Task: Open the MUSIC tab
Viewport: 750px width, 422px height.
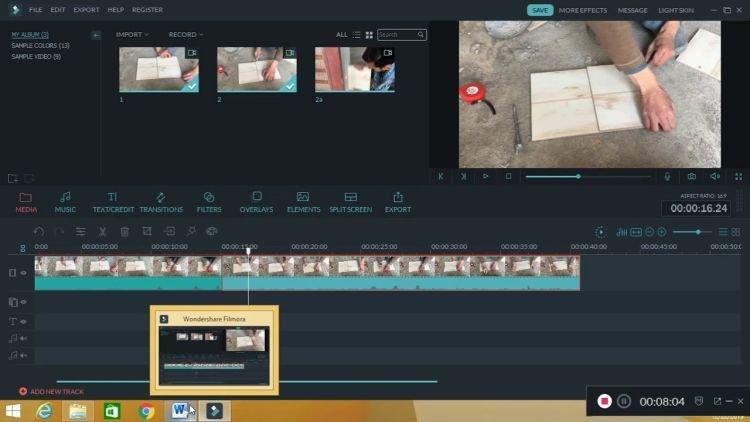Action: point(65,202)
